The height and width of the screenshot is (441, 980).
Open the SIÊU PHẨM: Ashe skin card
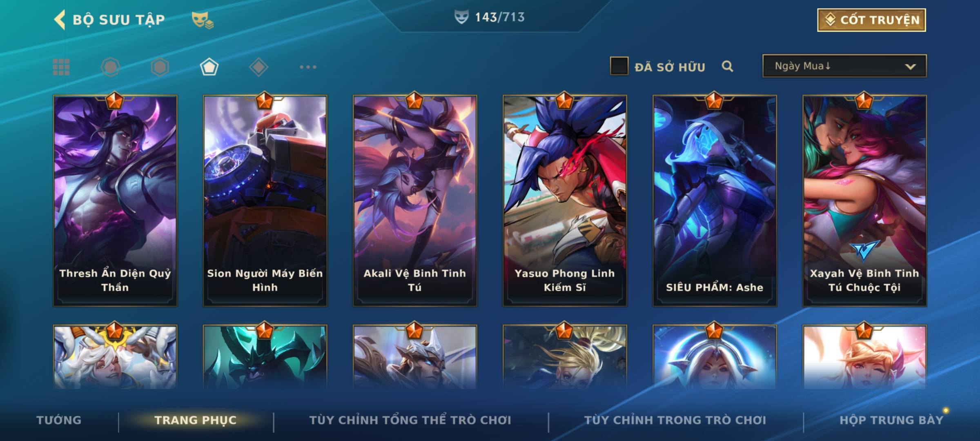[715, 201]
